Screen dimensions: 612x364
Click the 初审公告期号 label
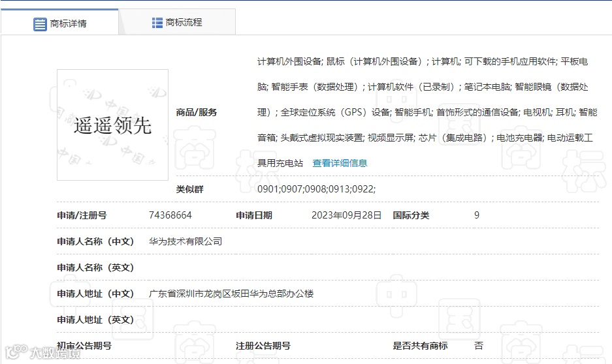click(x=84, y=346)
